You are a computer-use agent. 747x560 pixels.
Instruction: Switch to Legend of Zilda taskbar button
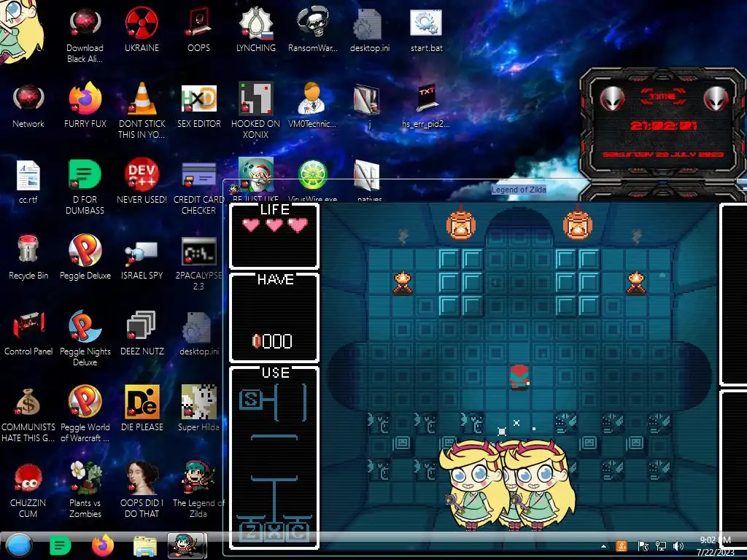pos(187,545)
